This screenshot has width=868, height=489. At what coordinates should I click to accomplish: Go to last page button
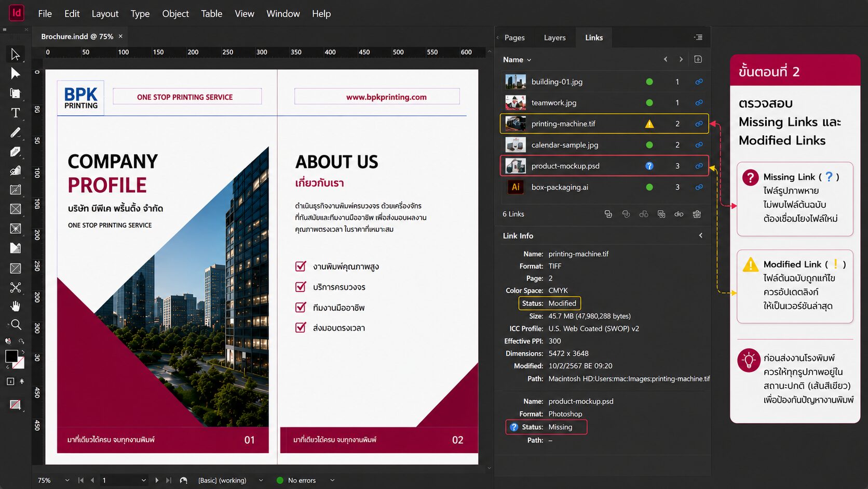coord(168,480)
